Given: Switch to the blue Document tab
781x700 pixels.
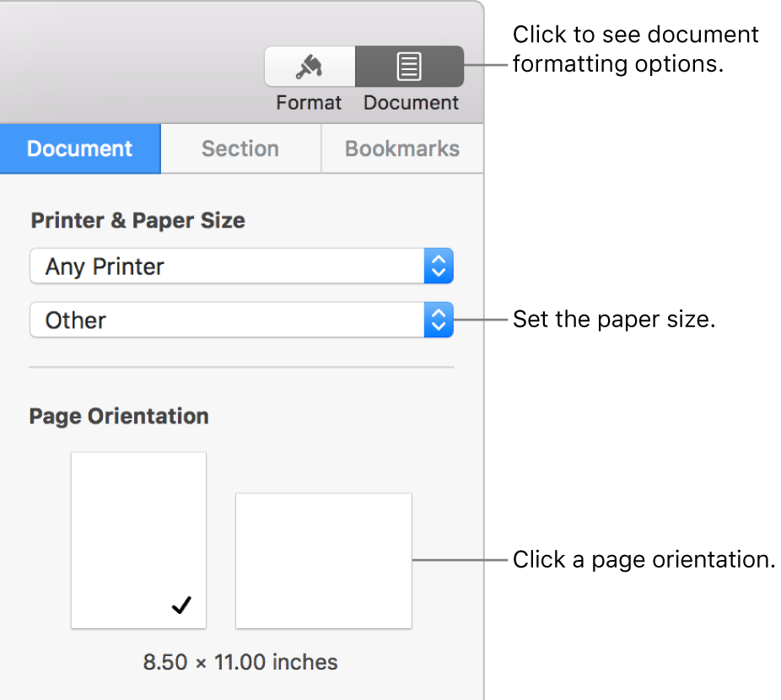Looking at the screenshot, I should click(80, 148).
